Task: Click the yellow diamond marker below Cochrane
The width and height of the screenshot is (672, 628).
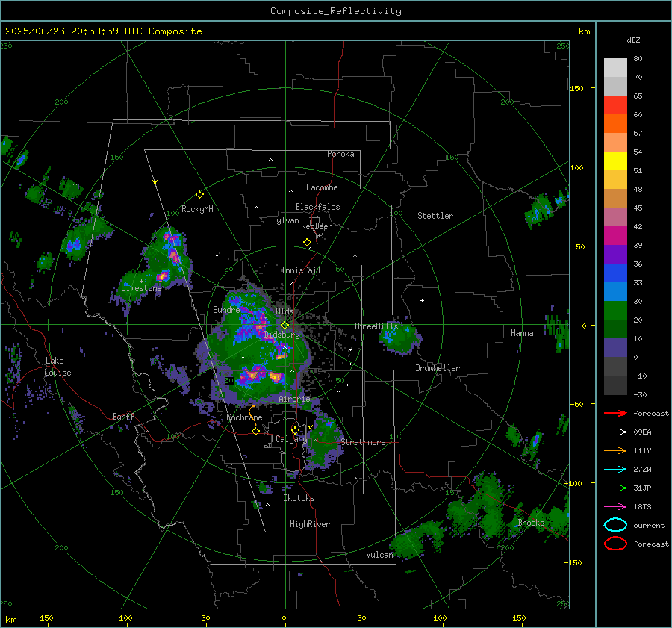Action: pos(255,431)
